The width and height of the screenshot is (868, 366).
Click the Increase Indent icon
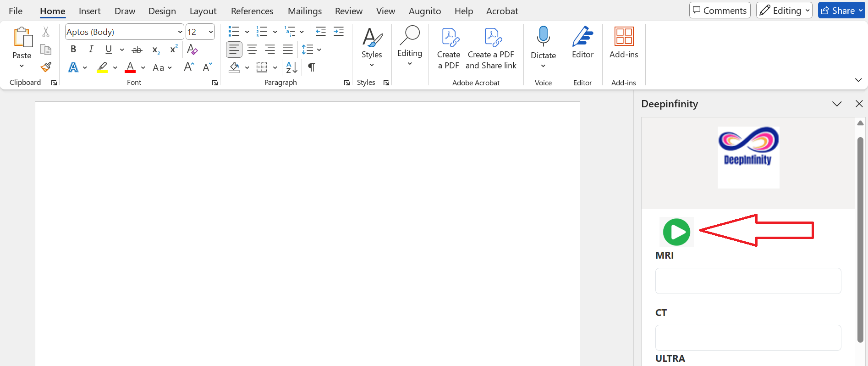click(x=339, y=32)
